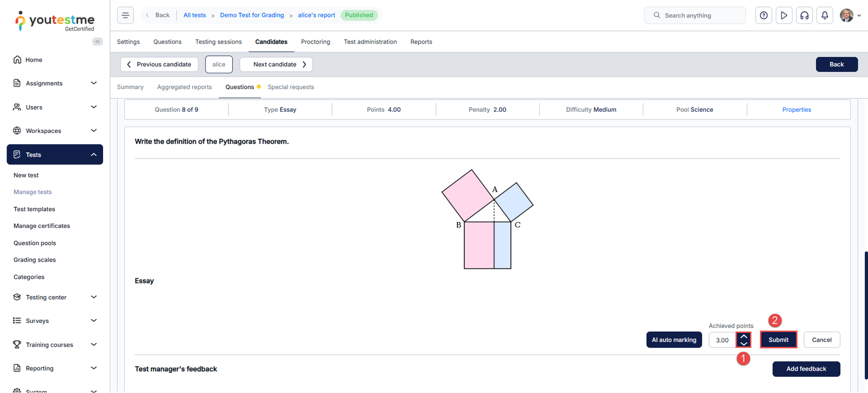Switch to the Proctoring tab

tap(315, 42)
